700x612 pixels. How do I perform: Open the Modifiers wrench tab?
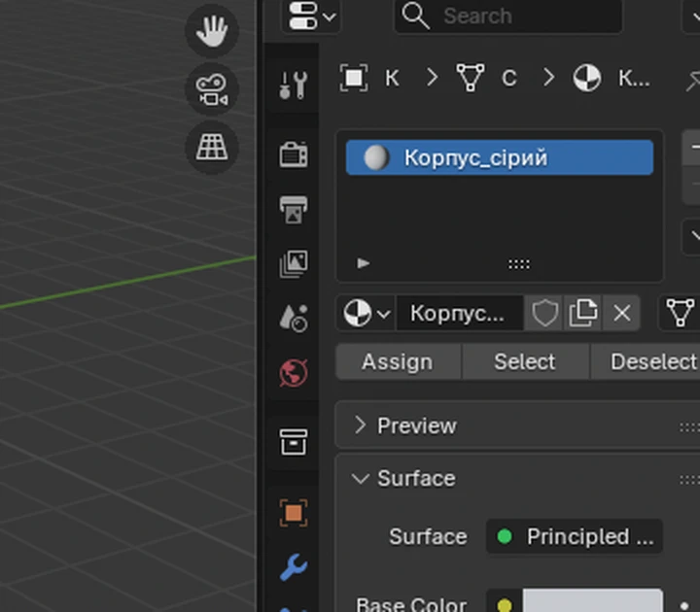pyautogui.click(x=294, y=567)
